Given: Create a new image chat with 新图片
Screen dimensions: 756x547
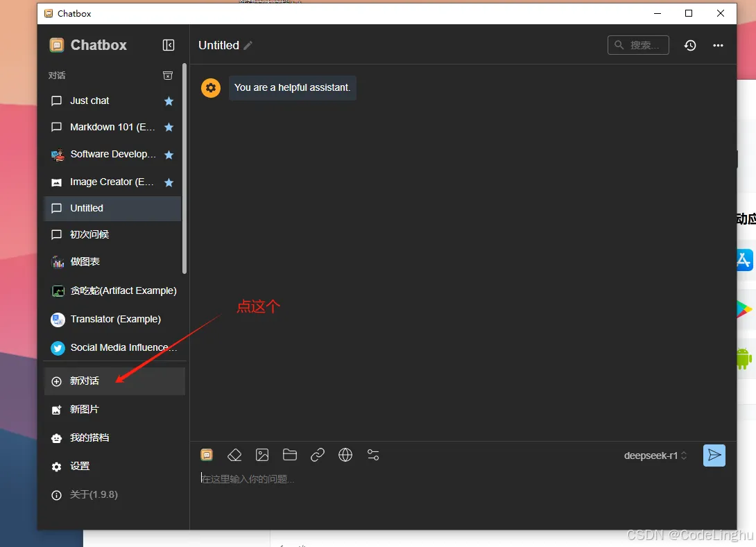Looking at the screenshot, I should pos(114,410).
